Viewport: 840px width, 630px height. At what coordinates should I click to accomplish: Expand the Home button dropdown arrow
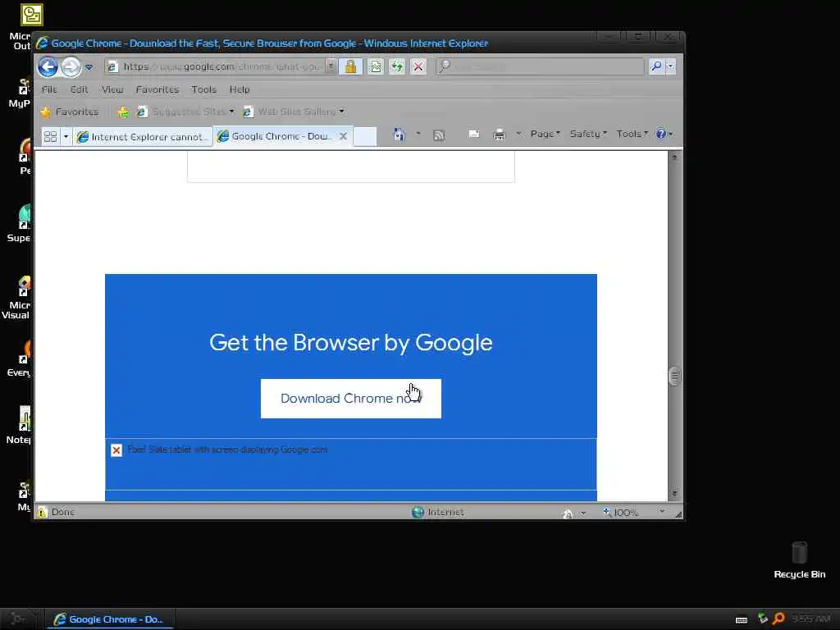click(x=418, y=134)
